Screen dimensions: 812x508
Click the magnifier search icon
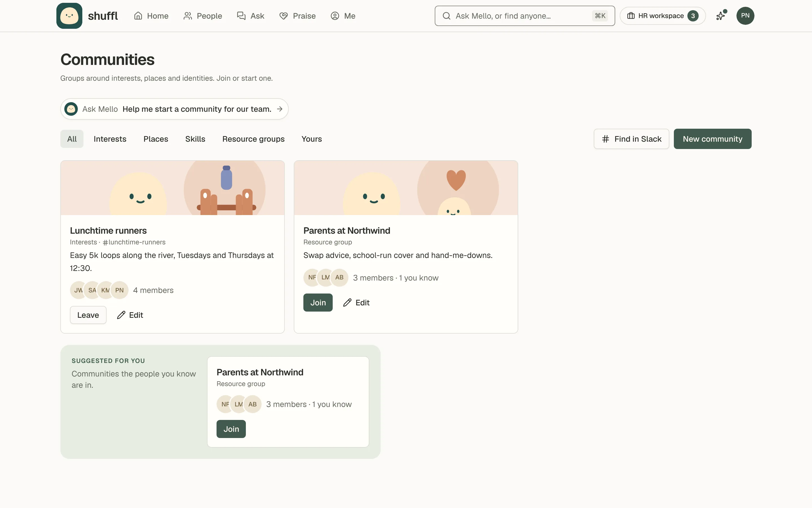[x=446, y=16]
